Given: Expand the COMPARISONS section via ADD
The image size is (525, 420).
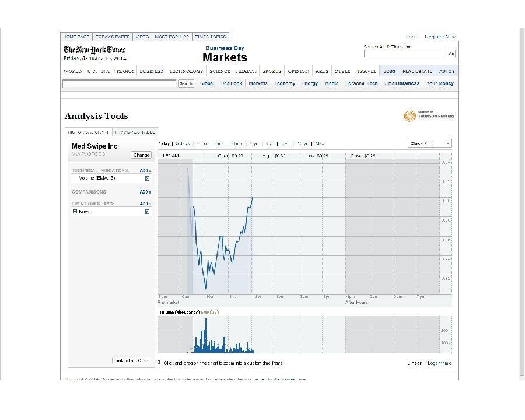Looking at the screenshot, I should [x=145, y=191].
